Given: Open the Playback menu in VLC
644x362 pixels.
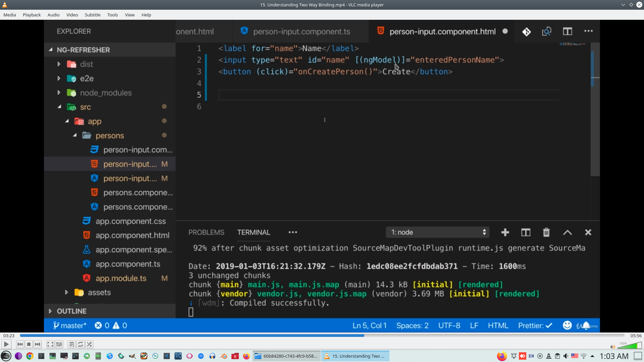Looking at the screenshot, I should [x=31, y=15].
